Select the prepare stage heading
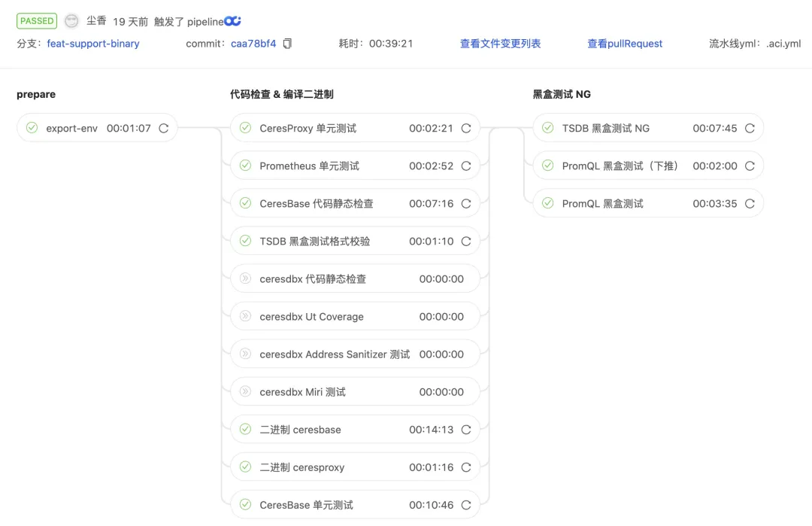Image resolution: width=812 pixels, height=526 pixels. coord(36,94)
